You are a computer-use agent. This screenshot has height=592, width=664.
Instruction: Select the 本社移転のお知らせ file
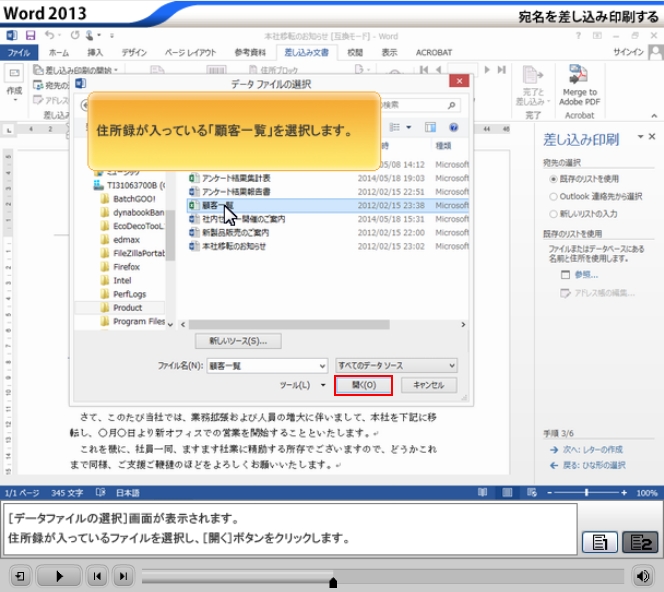tap(328, 246)
